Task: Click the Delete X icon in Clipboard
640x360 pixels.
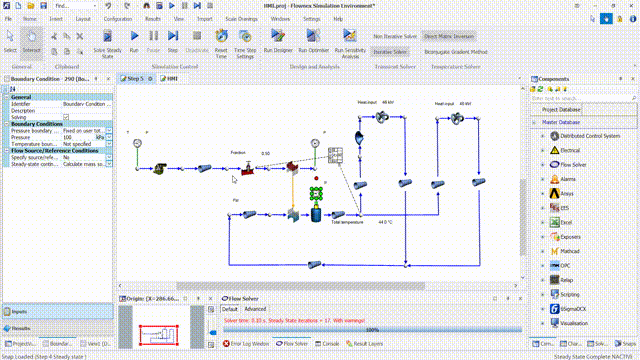Action: pos(80,36)
